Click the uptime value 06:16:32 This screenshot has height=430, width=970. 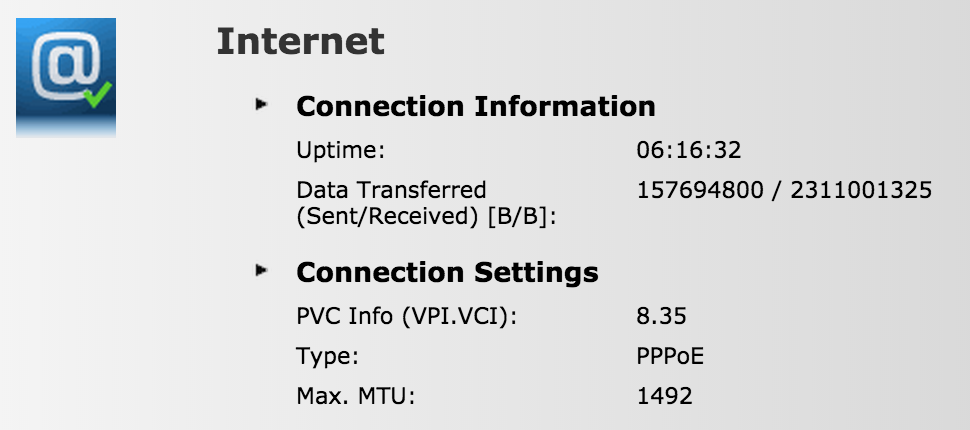688,151
